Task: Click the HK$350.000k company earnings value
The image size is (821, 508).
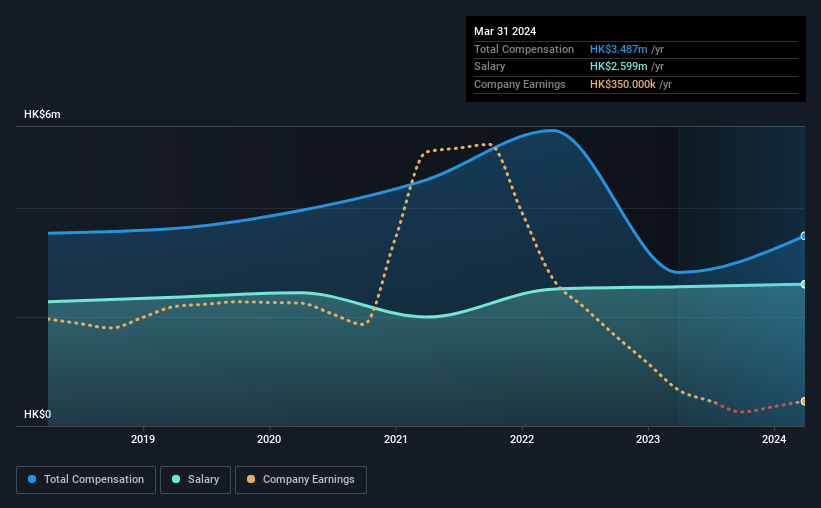Action: pyautogui.click(x=623, y=84)
